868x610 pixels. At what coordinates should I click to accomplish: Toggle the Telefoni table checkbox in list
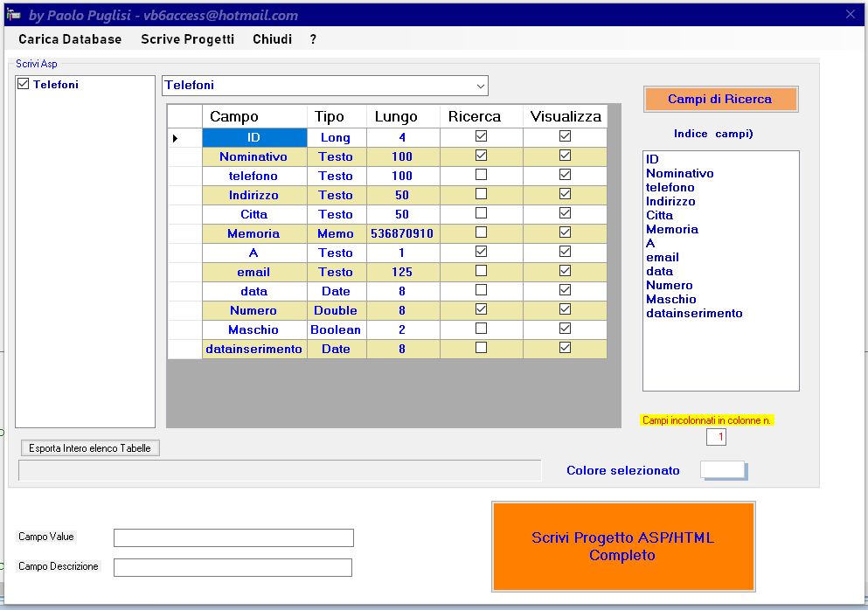pos(24,84)
